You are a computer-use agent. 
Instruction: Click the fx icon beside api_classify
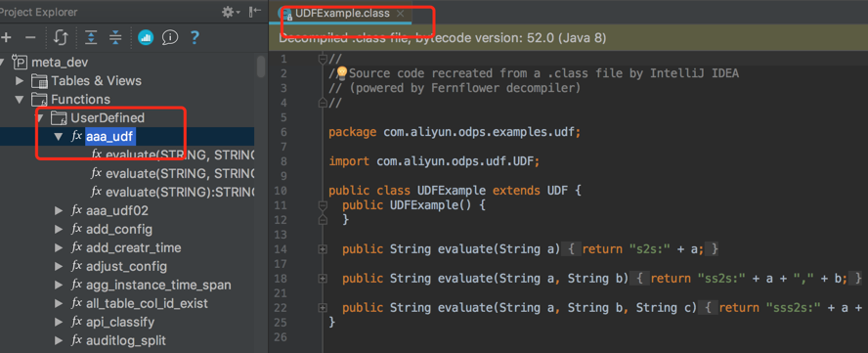(77, 322)
